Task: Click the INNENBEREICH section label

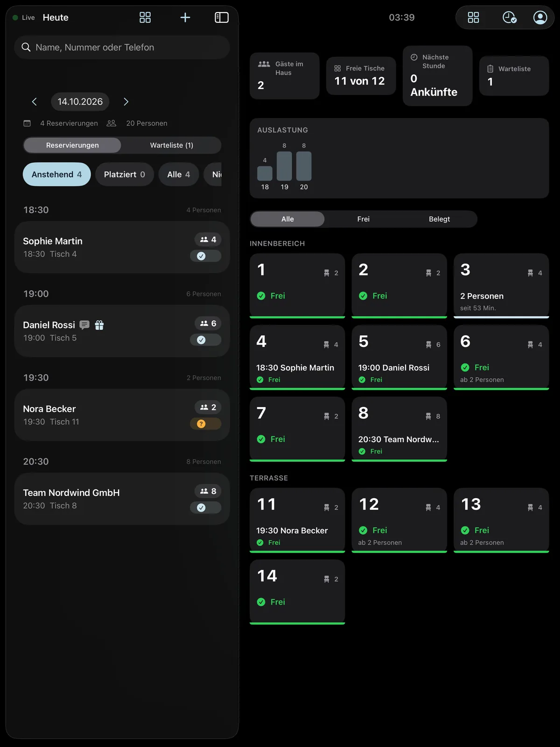Action: click(x=277, y=244)
